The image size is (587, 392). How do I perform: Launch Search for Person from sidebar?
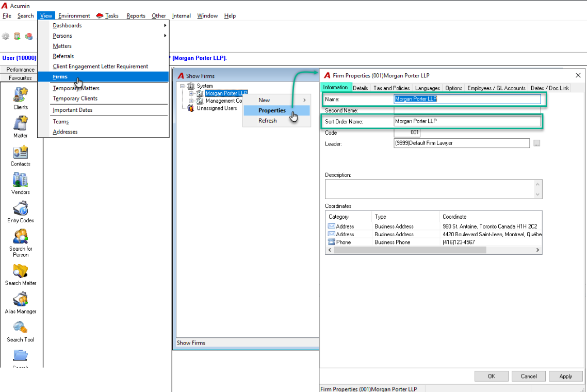tap(21, 237)
